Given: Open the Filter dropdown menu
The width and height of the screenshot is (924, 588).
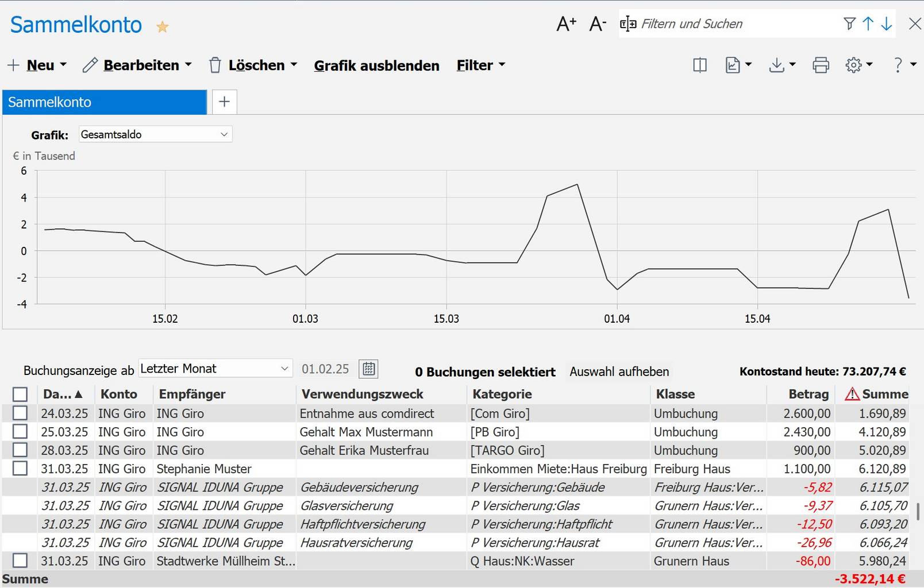Looking at the screenshot, I should (481, 65).
